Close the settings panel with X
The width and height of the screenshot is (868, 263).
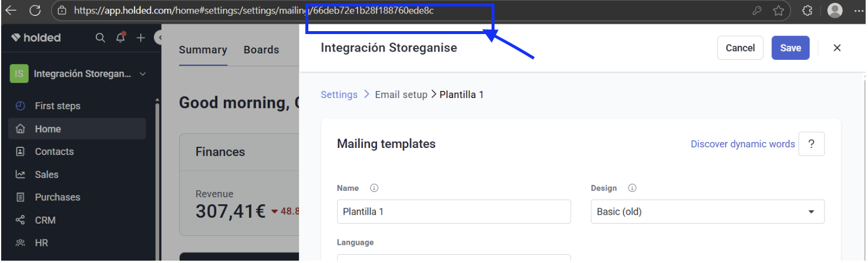837,48
